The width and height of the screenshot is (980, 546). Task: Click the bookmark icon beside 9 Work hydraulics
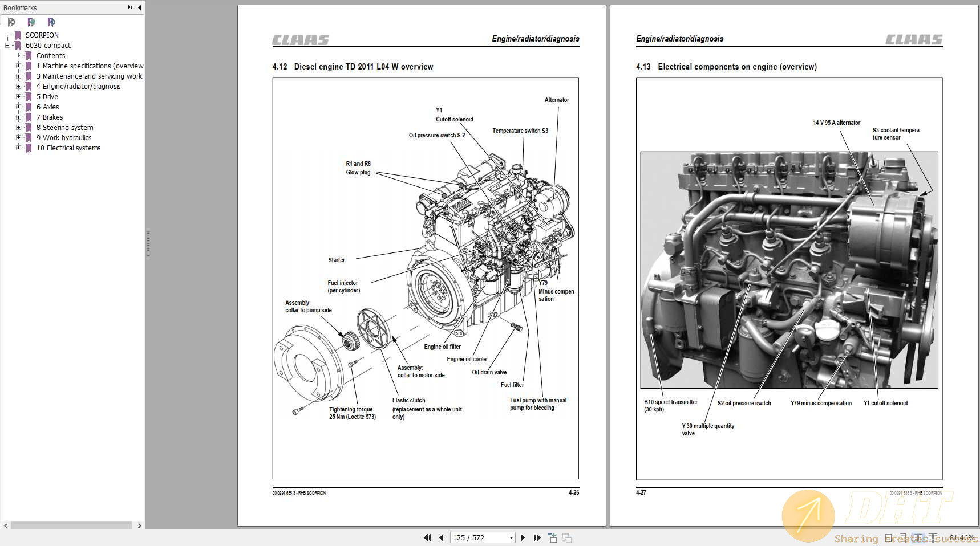(29, 138)
